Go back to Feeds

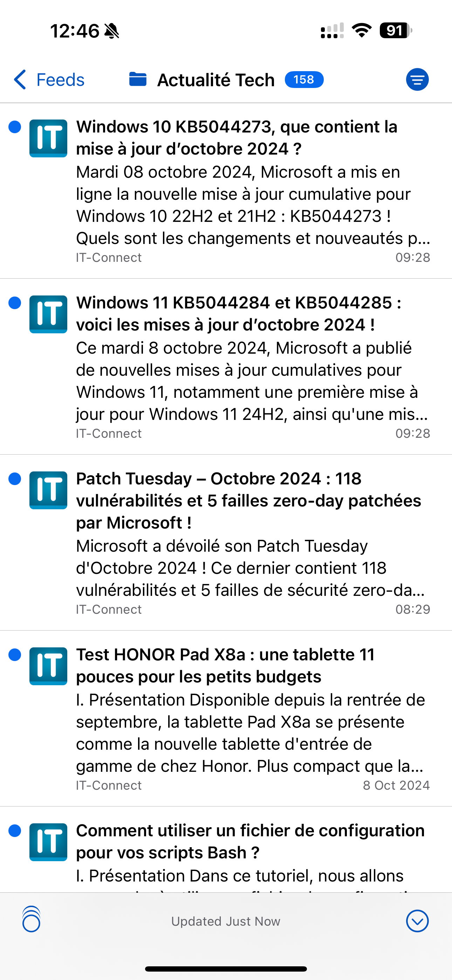tap(49, 80)
